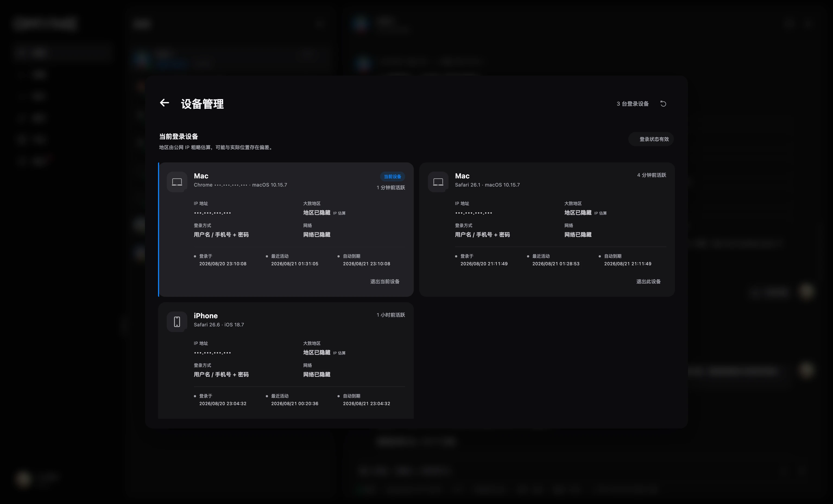Click 网络已隐藏 on the Safari Mac card
This screenshot has width=833, height=504.
click(578, 235)
